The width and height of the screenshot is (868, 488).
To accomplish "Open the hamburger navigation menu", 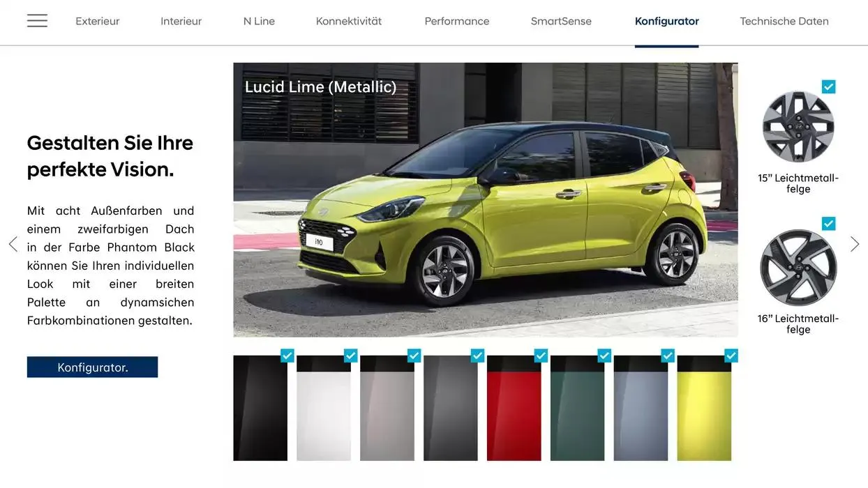I will 37,20.
